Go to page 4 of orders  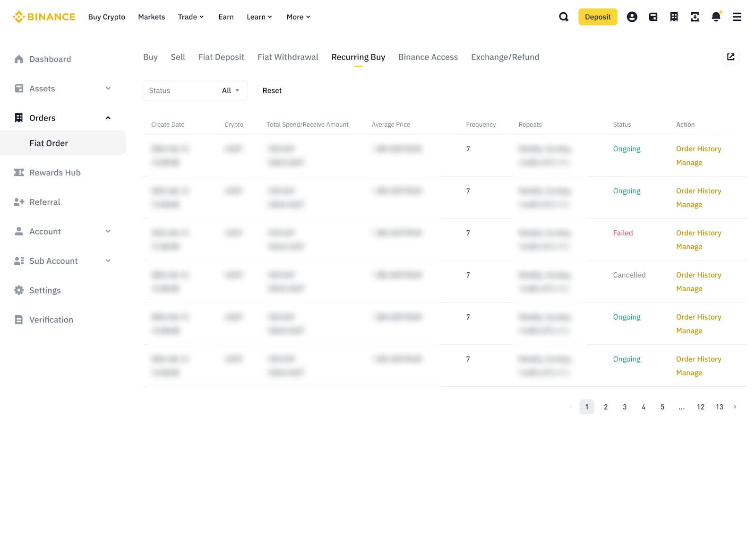[x=644, y=407]
